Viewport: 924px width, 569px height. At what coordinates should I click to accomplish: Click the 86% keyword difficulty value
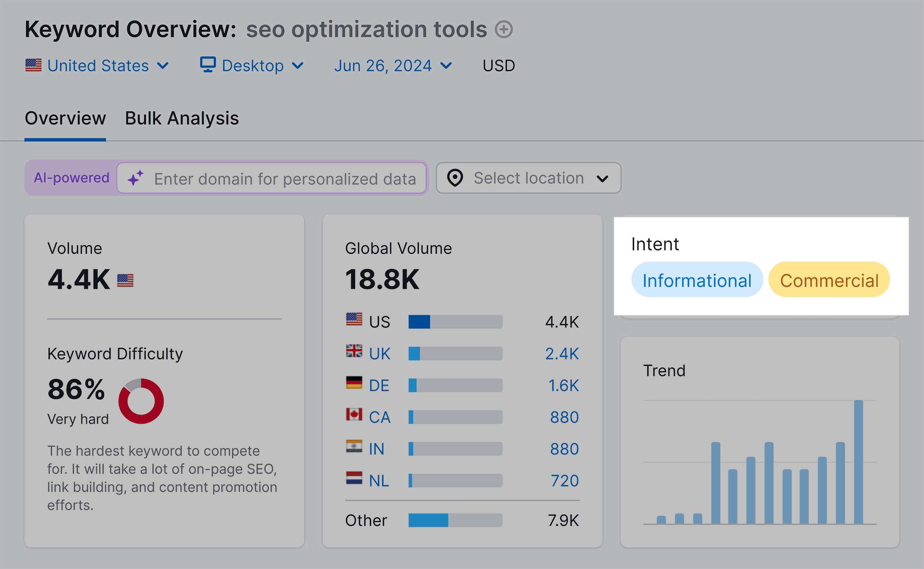(76, 389)
